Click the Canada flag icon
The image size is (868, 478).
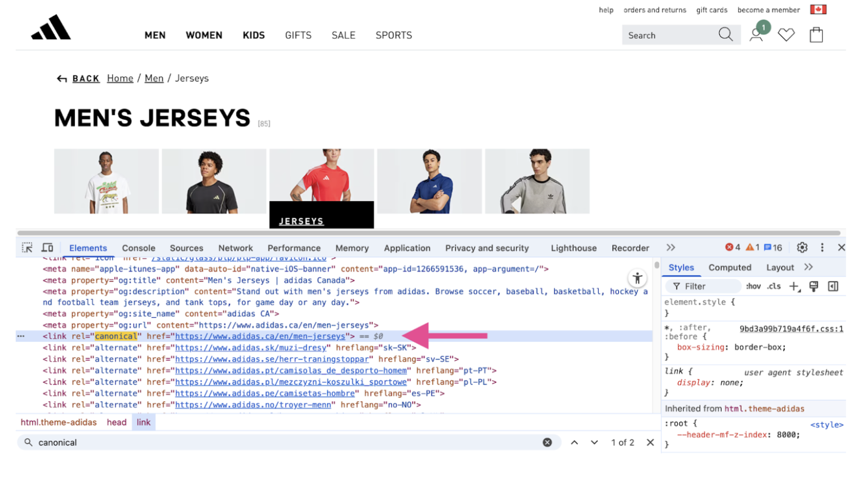point(818,10)
